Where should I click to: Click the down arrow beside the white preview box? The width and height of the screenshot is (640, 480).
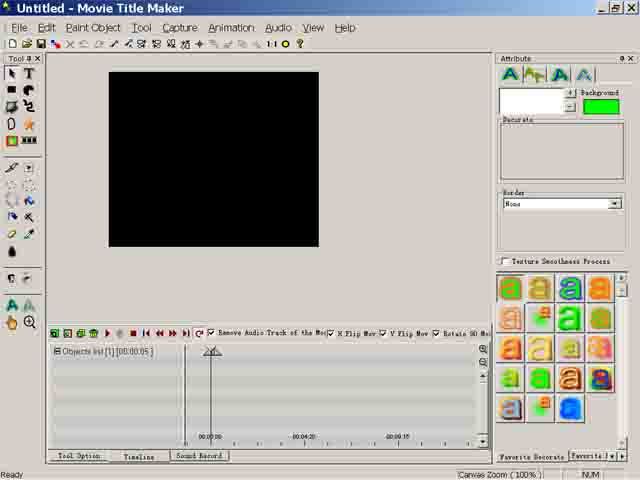(x=570, y=107)
